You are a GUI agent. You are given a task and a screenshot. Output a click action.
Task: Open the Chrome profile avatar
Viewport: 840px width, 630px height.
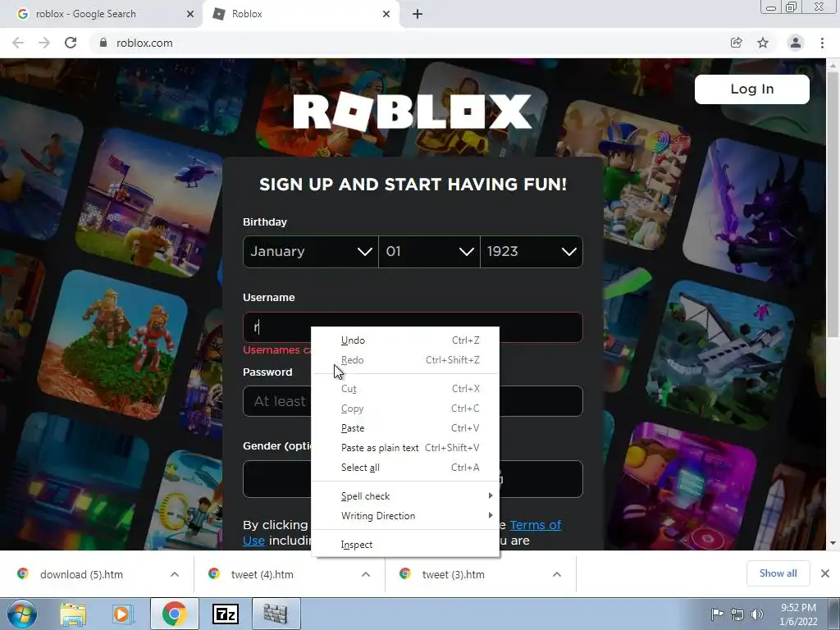tap(796, 43)
